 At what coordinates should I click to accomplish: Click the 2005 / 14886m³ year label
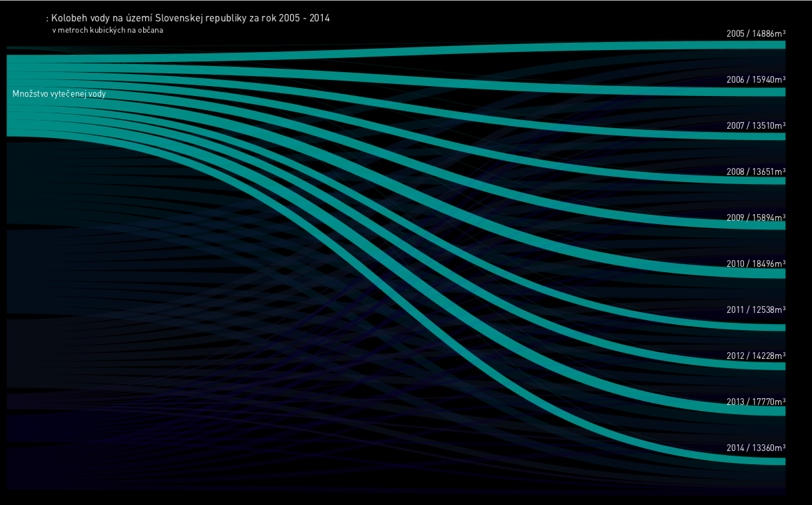click(x=756, y=34)
